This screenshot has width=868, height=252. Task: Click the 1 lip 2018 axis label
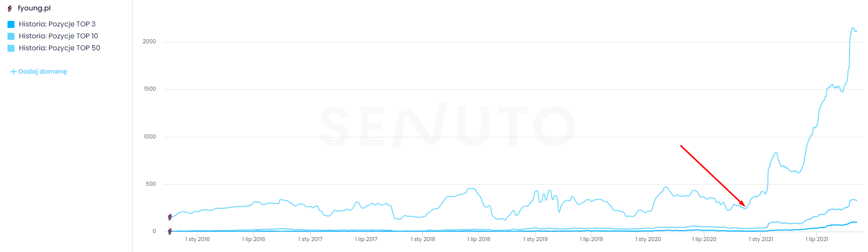tap(479, 240)
